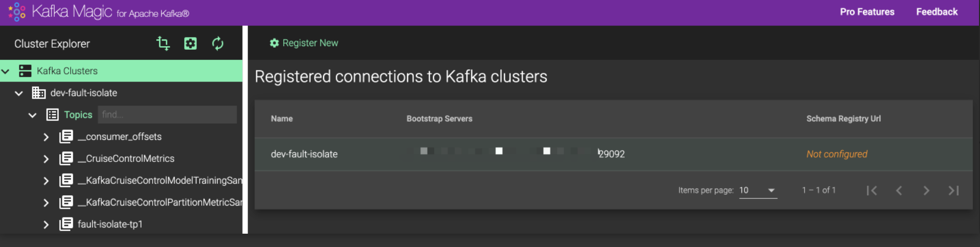Expand the __KafkaCruiseControlPartitionMetricSamples topic
This screenshot has width=980, height=247.
46,203
